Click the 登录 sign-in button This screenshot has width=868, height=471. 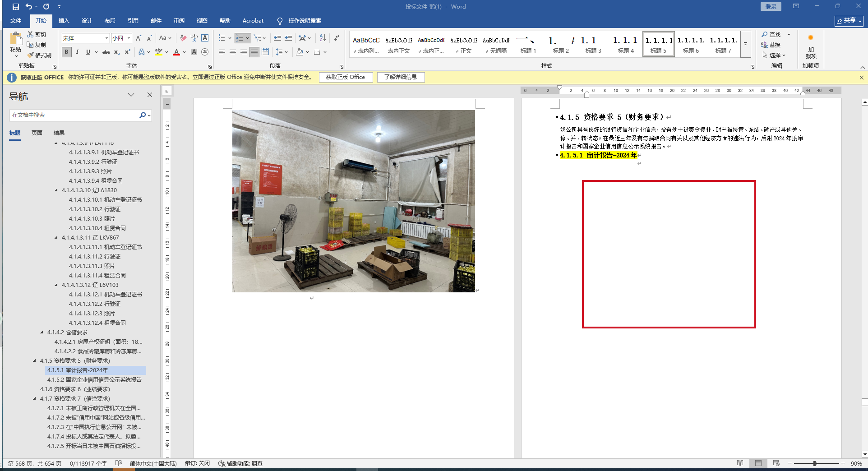771,6
